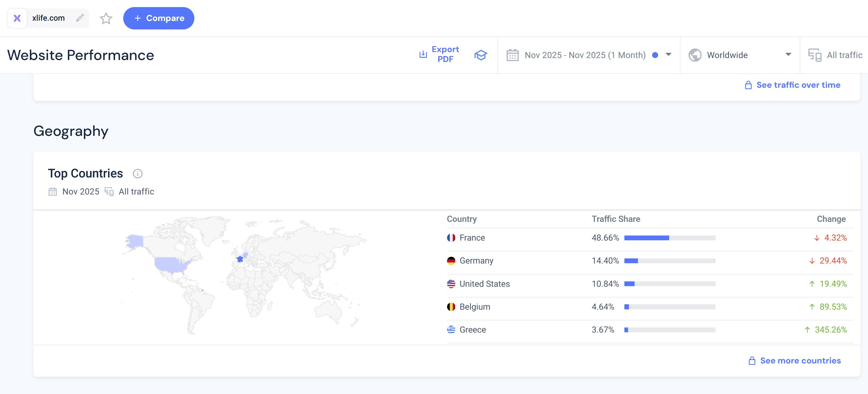This screenshot has width=868, height=394.
Task: Click the Traffic Share column header
Action: pyautogui.click(x=616, y=219)
